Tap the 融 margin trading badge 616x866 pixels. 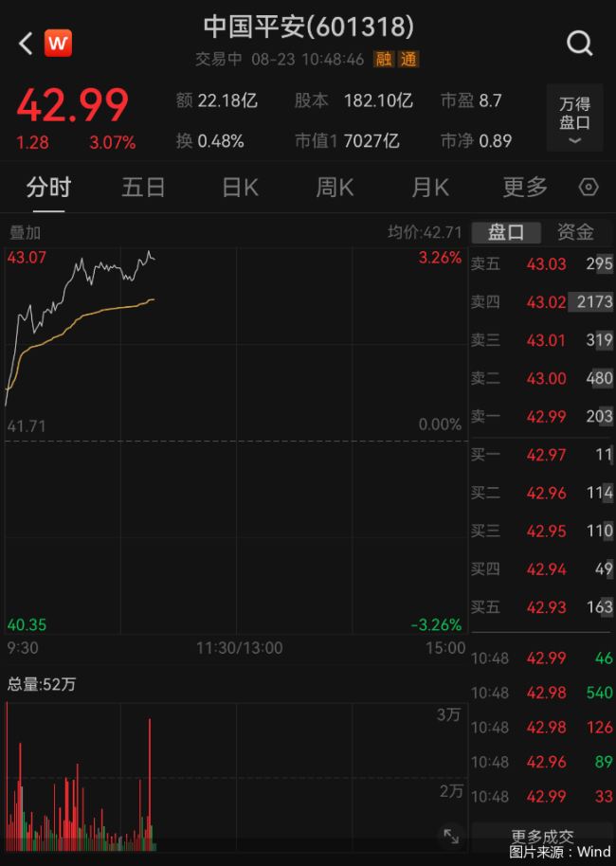pos(384,59)
